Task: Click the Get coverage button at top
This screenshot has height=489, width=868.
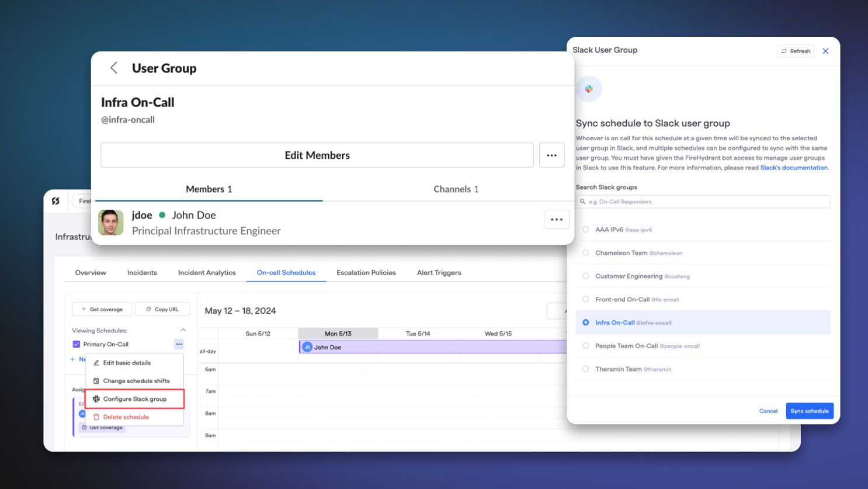Action: [x=102, y=309]
